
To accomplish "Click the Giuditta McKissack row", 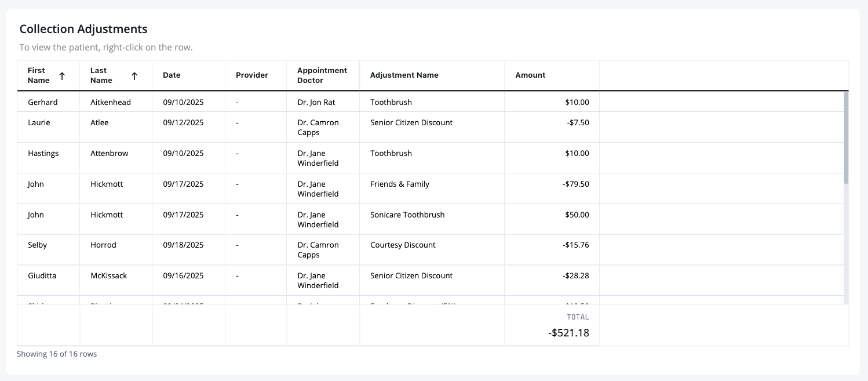I will [431, 281].
